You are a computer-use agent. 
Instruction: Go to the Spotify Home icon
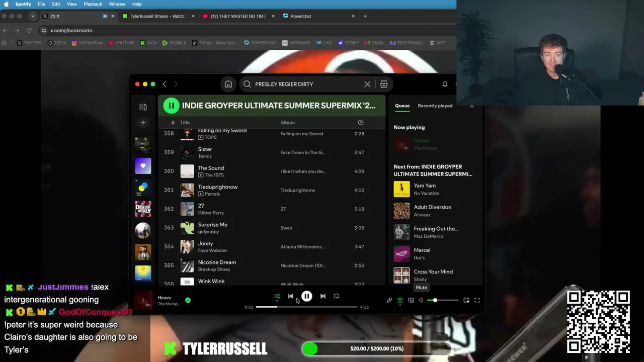228,84
